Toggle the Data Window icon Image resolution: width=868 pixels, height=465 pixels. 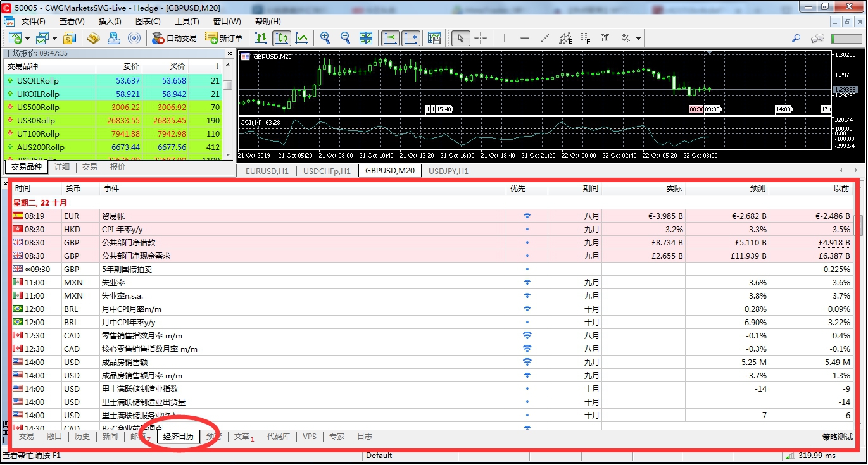click(94, 39)
